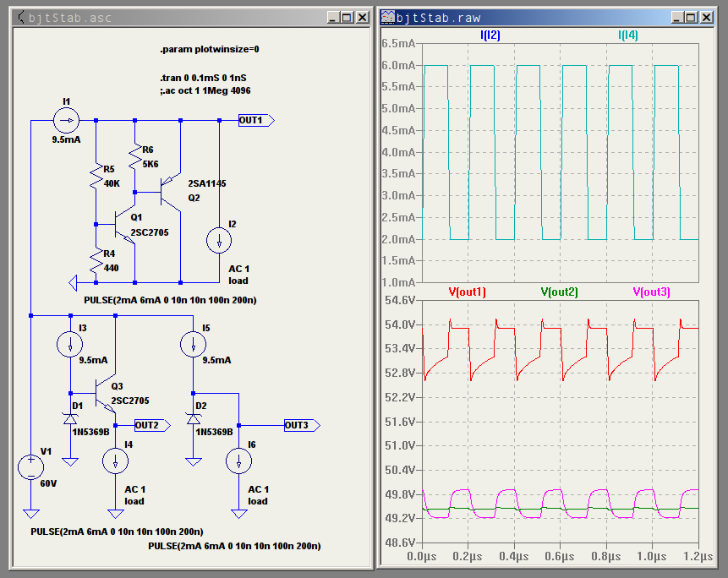Select resistor R4 440
This screenshot has width=728, height=578.
(x=96, y=261)
